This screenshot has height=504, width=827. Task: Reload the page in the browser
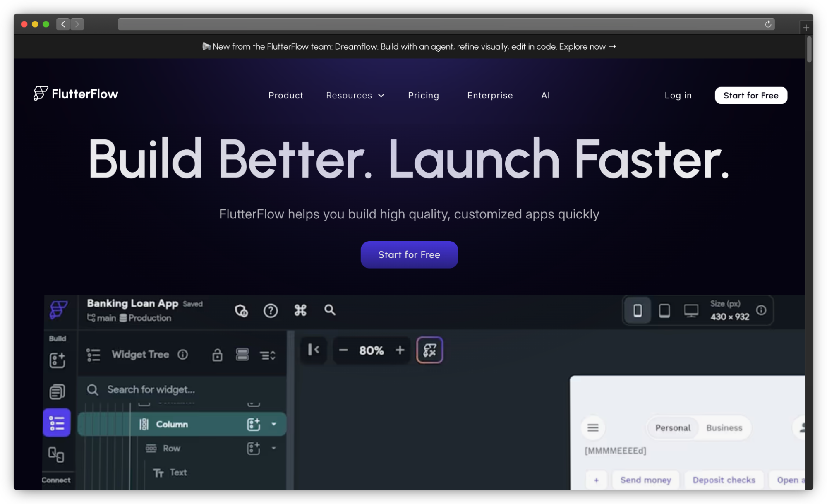pyautogui.click(x=768, y=24)
